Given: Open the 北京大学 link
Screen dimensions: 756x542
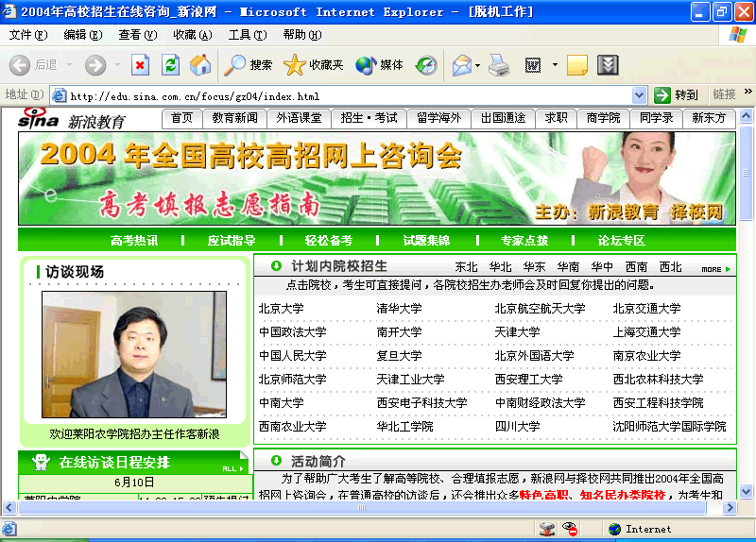Looking at the screenshot, I should pos(281,309).
